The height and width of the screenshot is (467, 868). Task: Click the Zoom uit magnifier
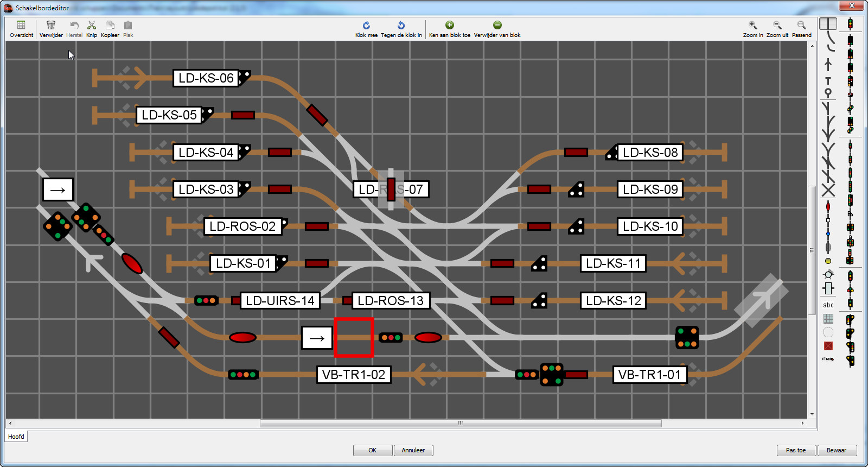pos(777,29)
